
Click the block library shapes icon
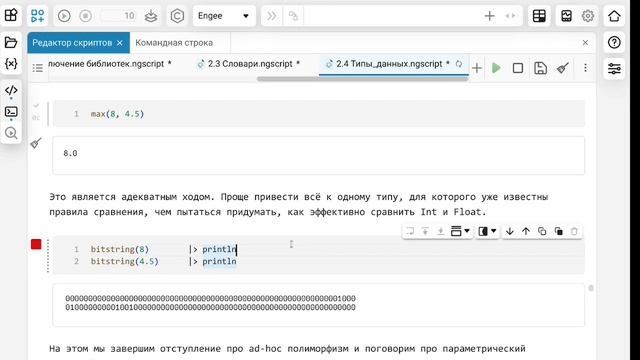(38, 16)
